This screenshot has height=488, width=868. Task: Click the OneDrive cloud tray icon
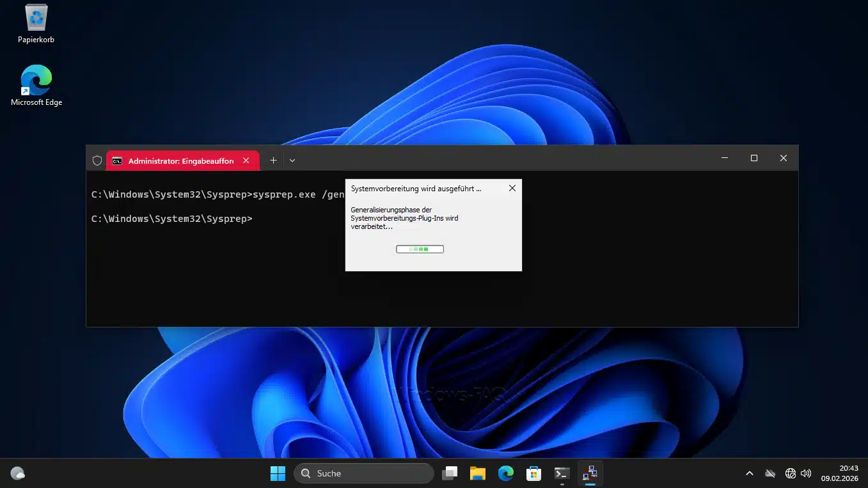pos(770,473)
